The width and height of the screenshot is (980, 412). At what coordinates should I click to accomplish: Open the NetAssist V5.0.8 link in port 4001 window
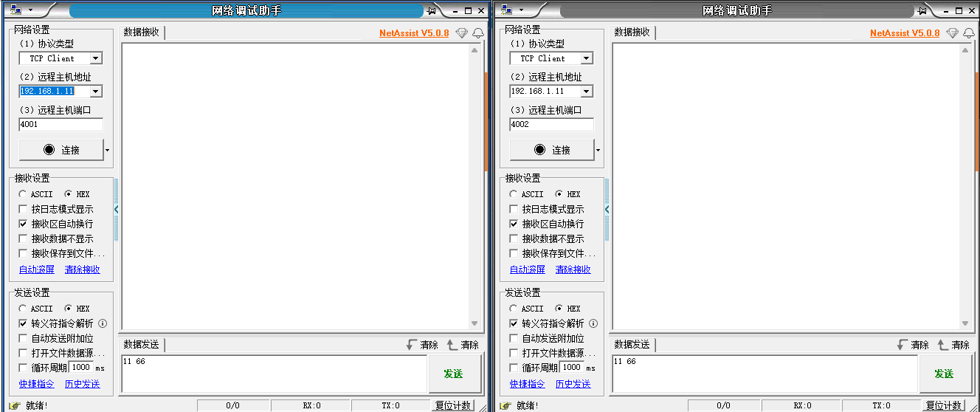[x=414, y=33]
